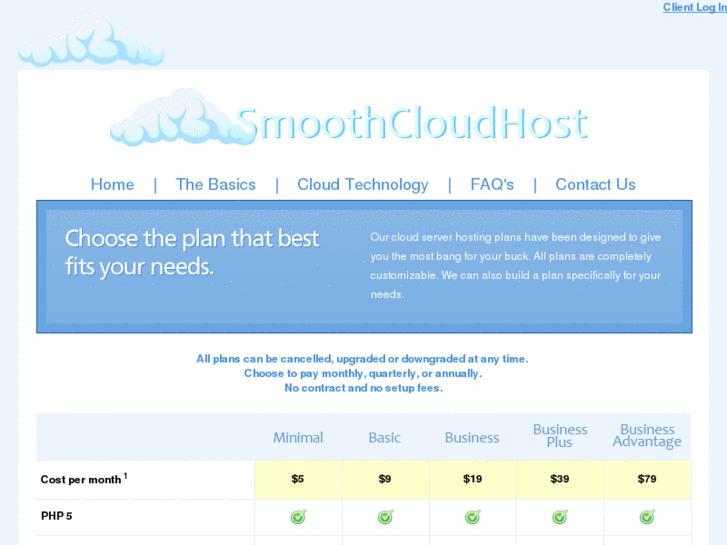Click the $79 price cell
This screenshot has width=727, height=545.
point(647,480)
